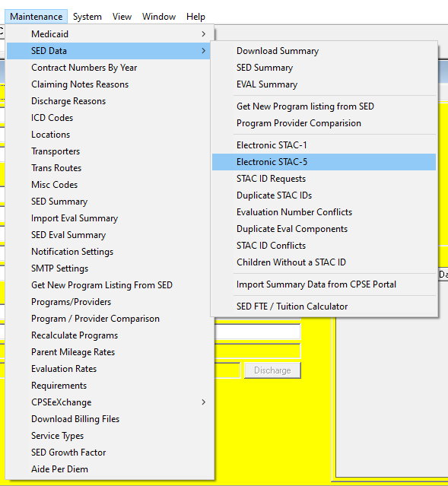Open the Window menu
This screenshot has height=486, width=448.
point(159,17)
